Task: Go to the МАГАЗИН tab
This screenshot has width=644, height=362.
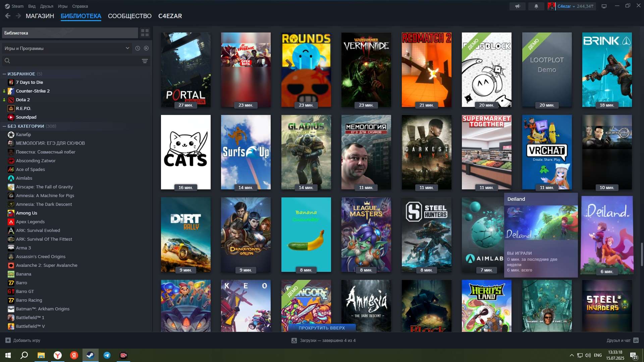Action: pyautogui.click(x=40, y=16)
